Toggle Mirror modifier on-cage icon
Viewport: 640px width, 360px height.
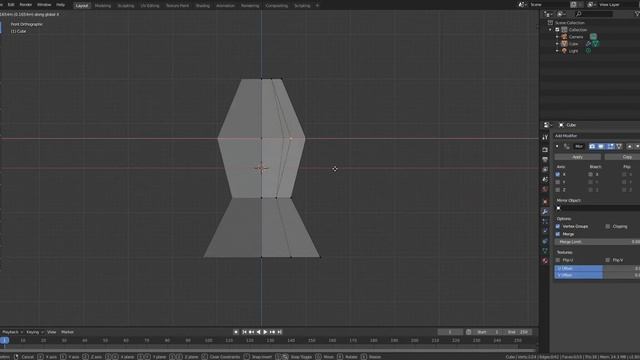pos(619,146)
